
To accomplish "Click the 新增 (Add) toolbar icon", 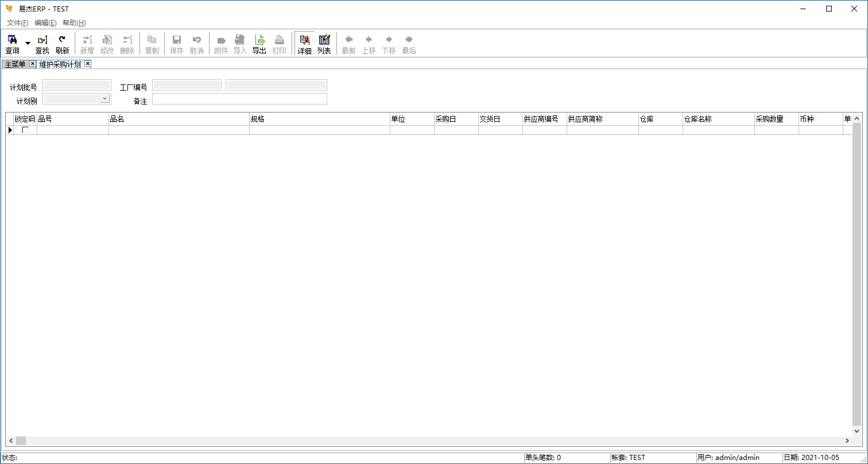I will 87,44.
